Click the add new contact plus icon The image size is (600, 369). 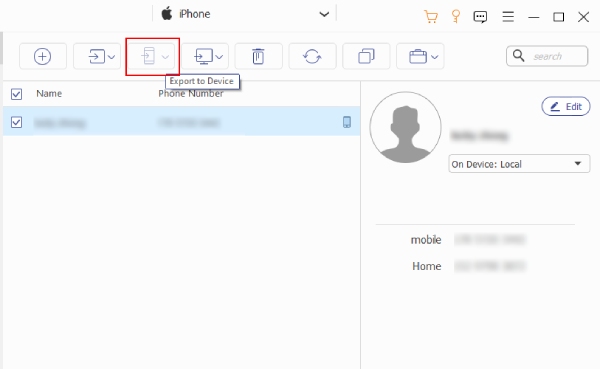42,57
